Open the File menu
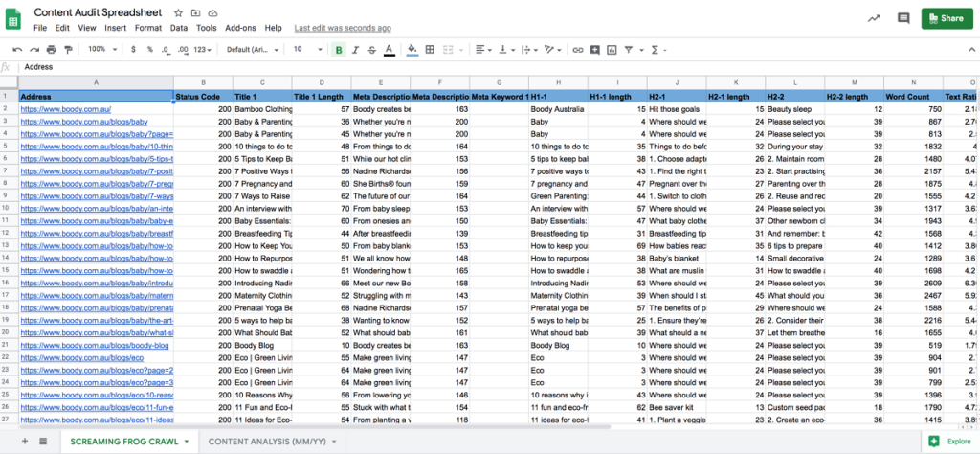Image resolution: width=980 pixels, height=454 pixels. pyautogui.click(x=40, y=28)
